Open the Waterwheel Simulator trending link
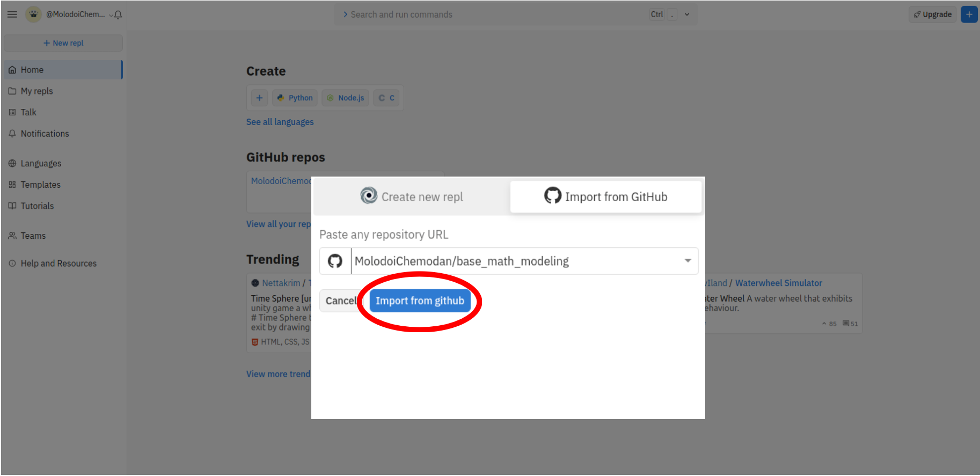This screenshot has height=476, width=980. 779,283
